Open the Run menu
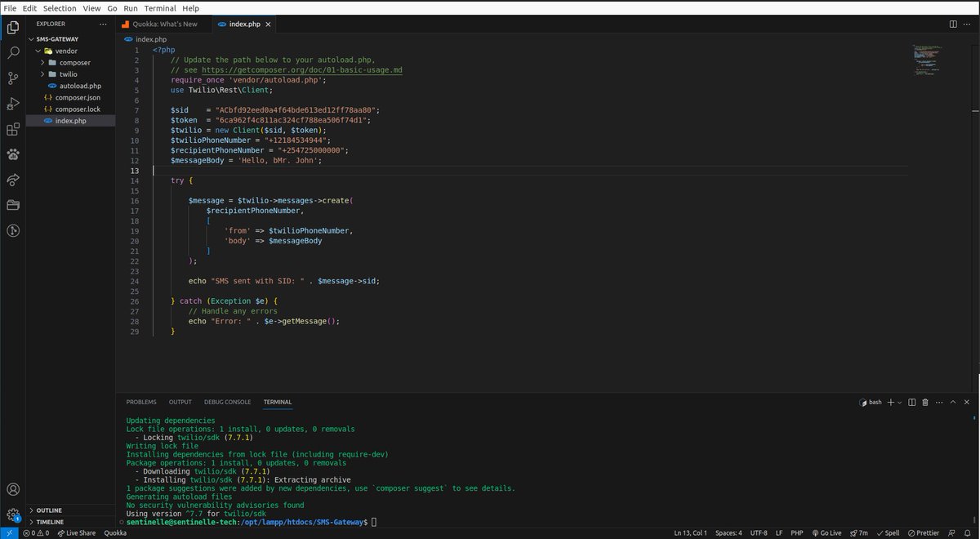This screenshot has height=539, width=980. pyautogui.click(x=131, y=8)
